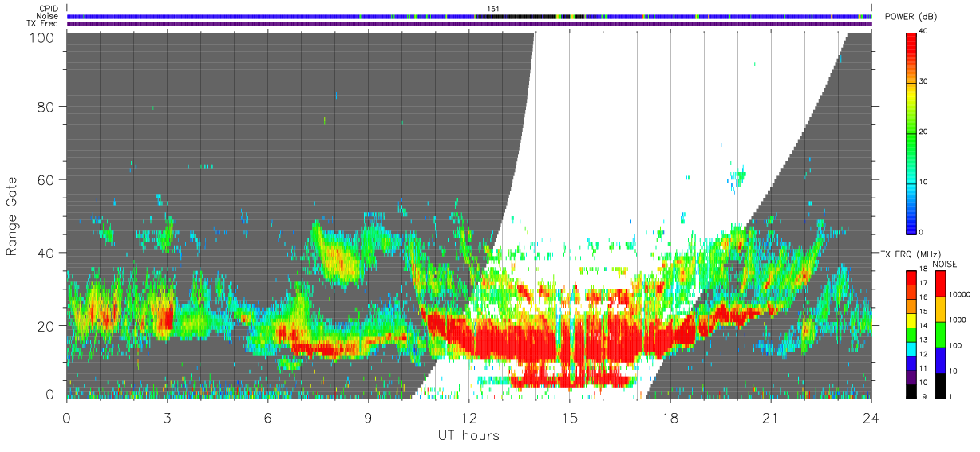Click the range gate 60 tick label
980x452 pixels.
tap(45, 180)
